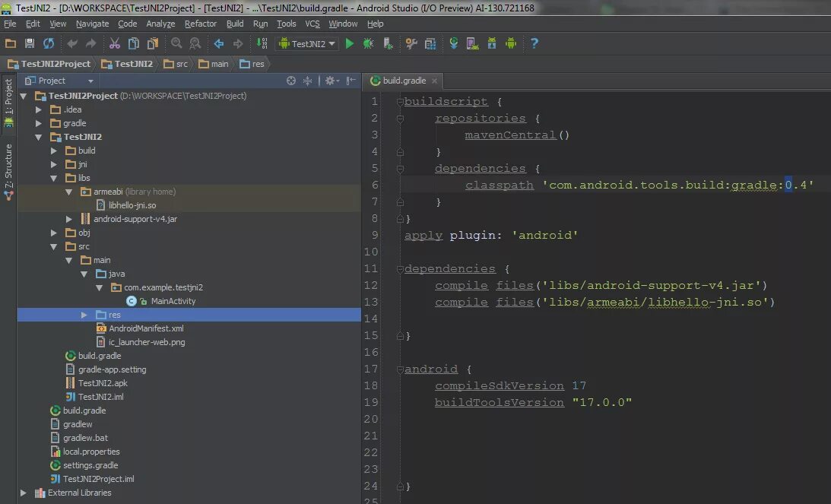Click Scroll from Source target icon
The height and width of the screenshot is (504, 831).
click(291, 81)
